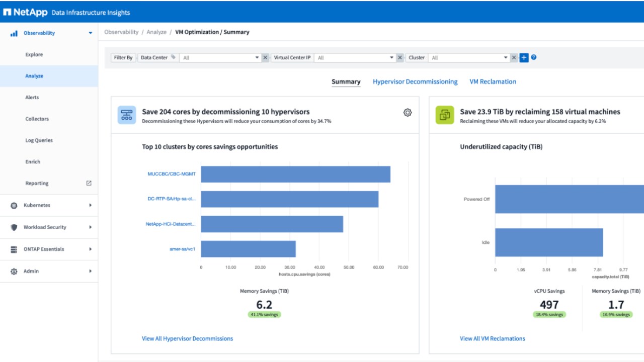Remove the Cluster filter with its X
644x362 pixels.
pos(514,58)
